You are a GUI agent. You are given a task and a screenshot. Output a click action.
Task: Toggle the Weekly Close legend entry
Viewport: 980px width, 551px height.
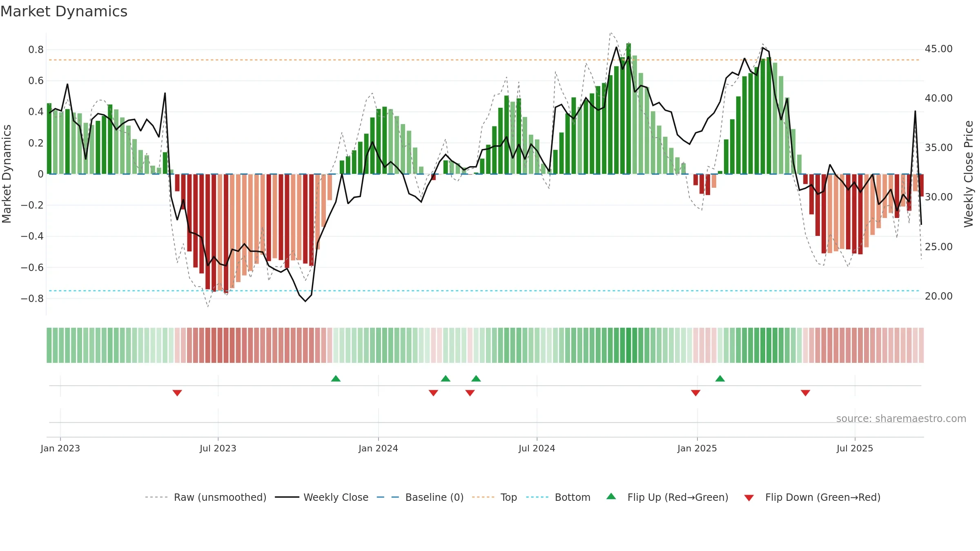(x=322, y=497)
